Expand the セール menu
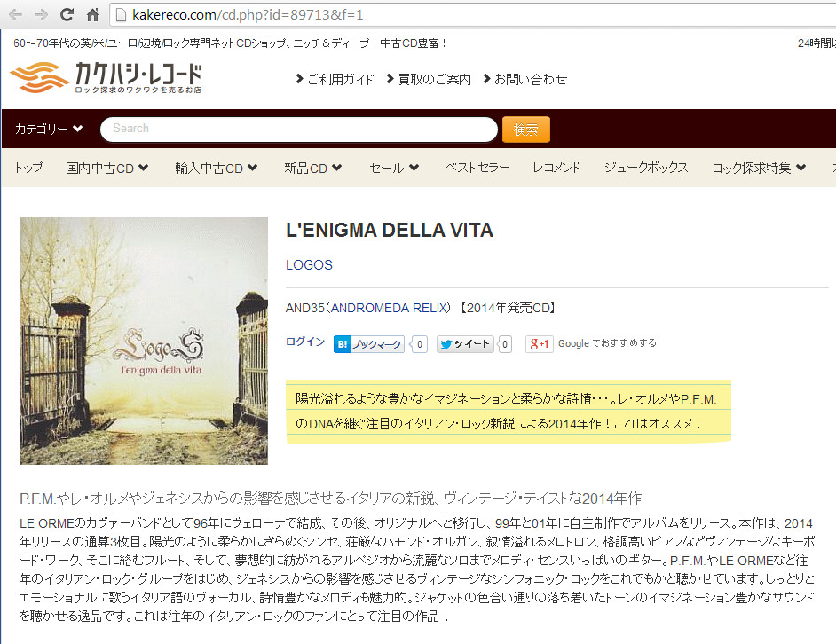This screenshot has width=836, height=644. click(394, 168)
